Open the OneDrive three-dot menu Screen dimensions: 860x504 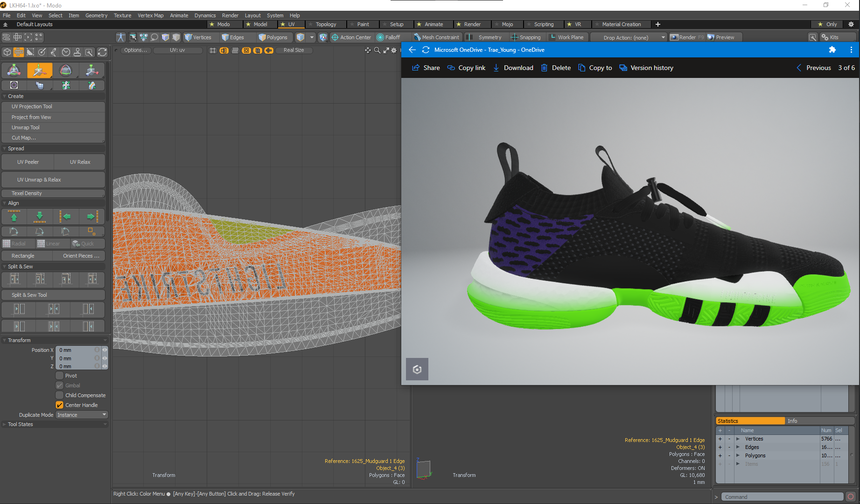pos(851,50)
